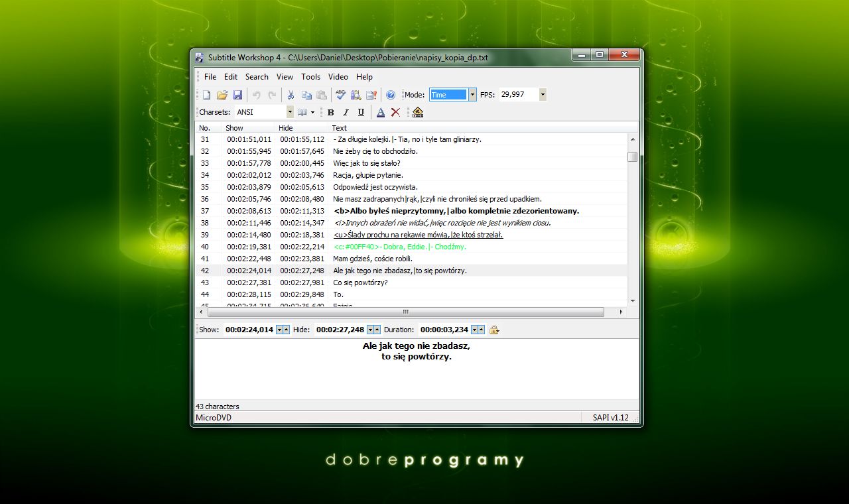Click the video preview film icon
The height and width of the screenshot is (504, 849).
click(x=417, y=112)
